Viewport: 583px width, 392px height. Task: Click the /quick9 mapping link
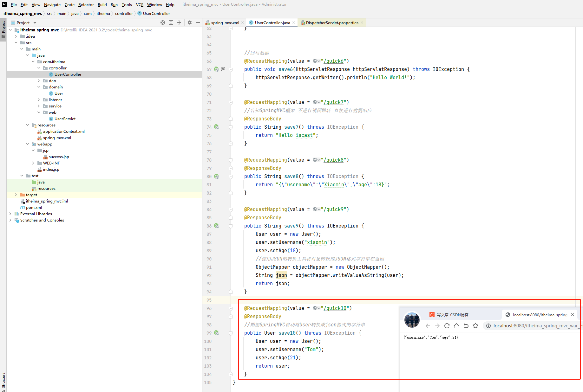click(333, 209)
